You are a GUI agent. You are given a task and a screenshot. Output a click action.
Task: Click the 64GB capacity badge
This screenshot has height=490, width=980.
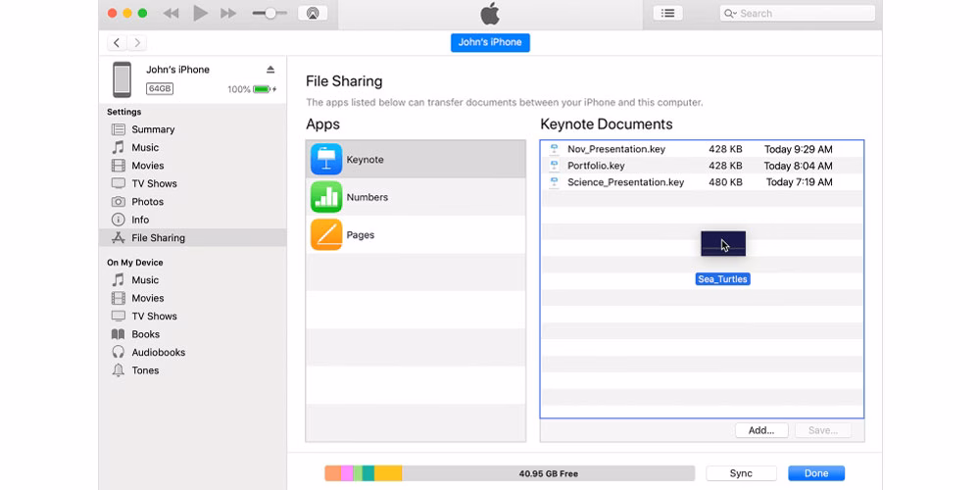(160, 89)
